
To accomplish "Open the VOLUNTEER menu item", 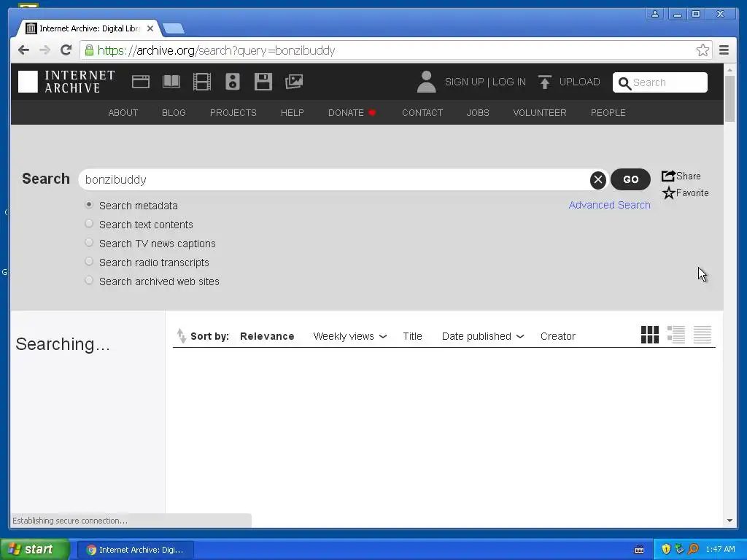I will click(x=540, y=113).
